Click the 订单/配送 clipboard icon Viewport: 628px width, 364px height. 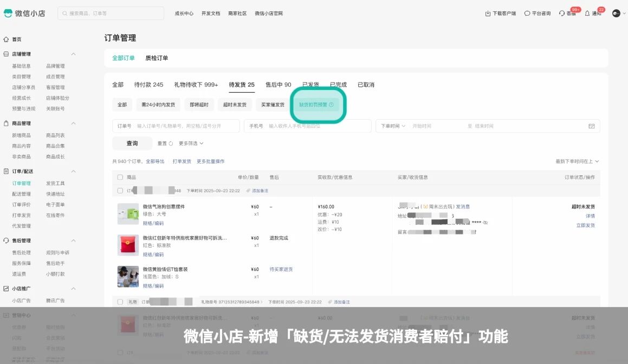6,171
